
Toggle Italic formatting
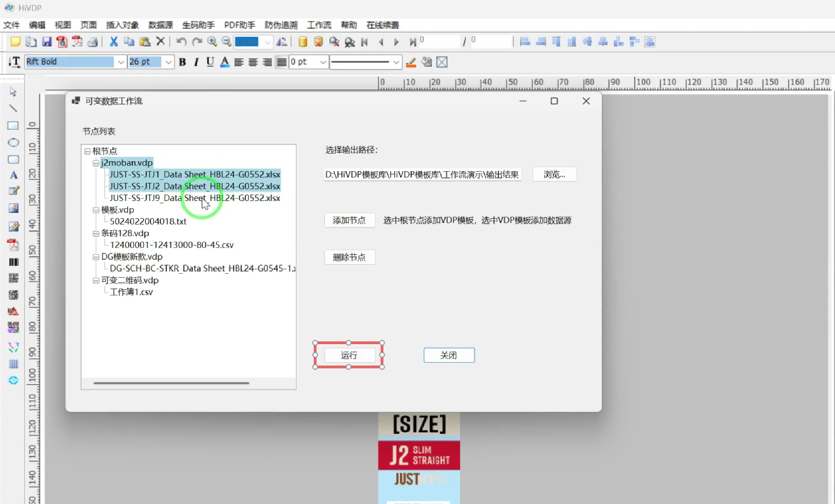click(196, 62)
